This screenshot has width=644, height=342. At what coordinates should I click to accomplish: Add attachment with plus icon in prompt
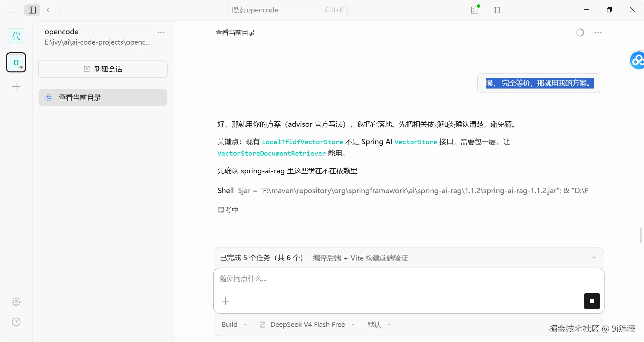pos(225,301)
